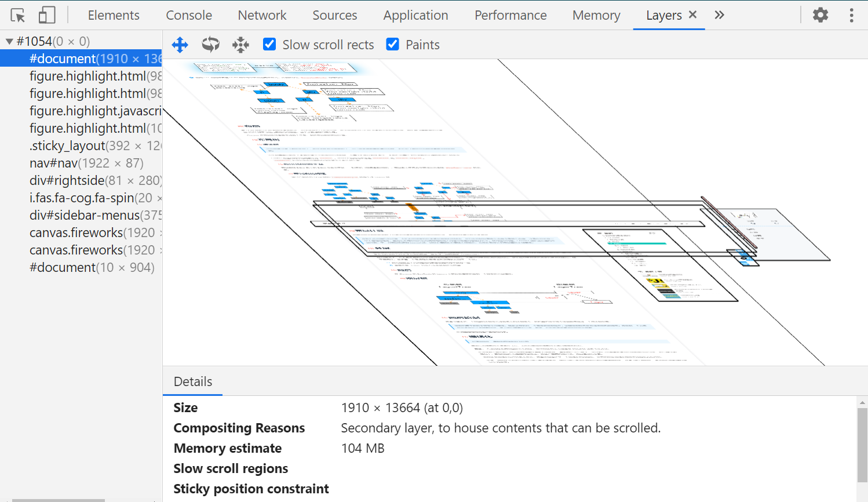
Task: Select the nav#nav layer
Action: point(86,163)
